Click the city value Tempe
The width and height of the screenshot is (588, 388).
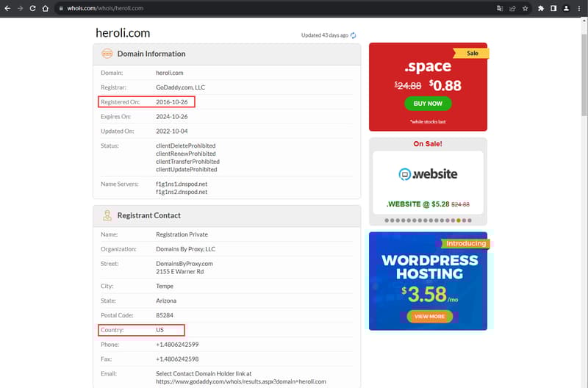coord(165,286)
